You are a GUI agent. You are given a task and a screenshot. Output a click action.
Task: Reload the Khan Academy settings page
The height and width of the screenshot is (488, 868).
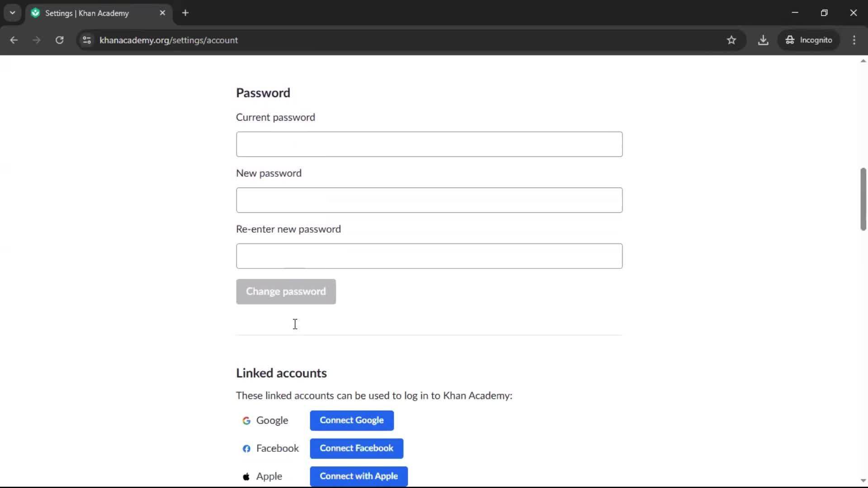point(60,40)
